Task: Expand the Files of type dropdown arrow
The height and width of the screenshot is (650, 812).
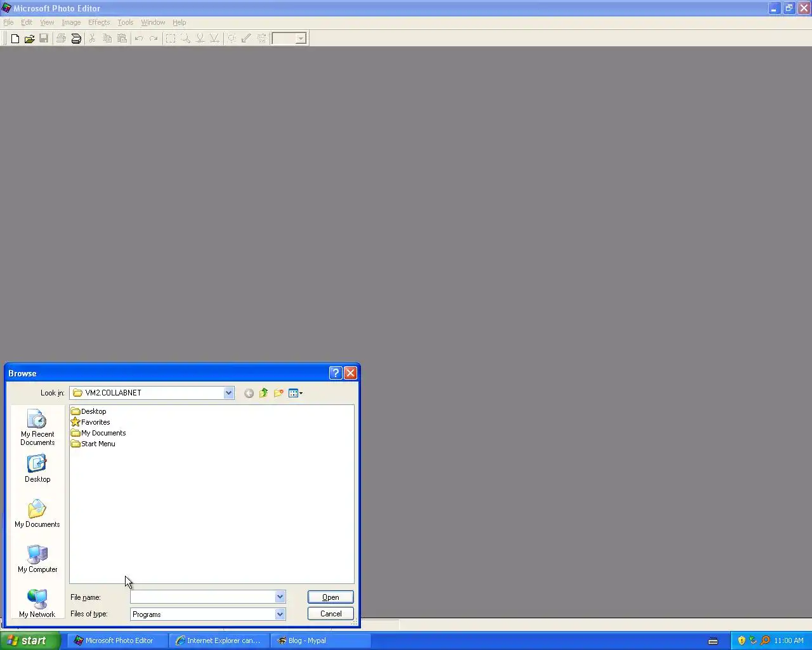Action: [x=280, y=614]
